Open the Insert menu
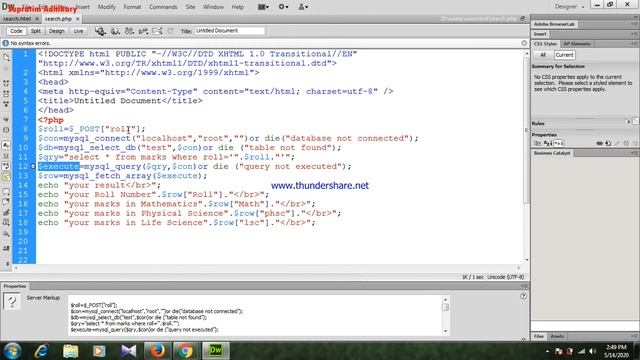The width and height of the screenshot is (640, 360). pos(82,7)
